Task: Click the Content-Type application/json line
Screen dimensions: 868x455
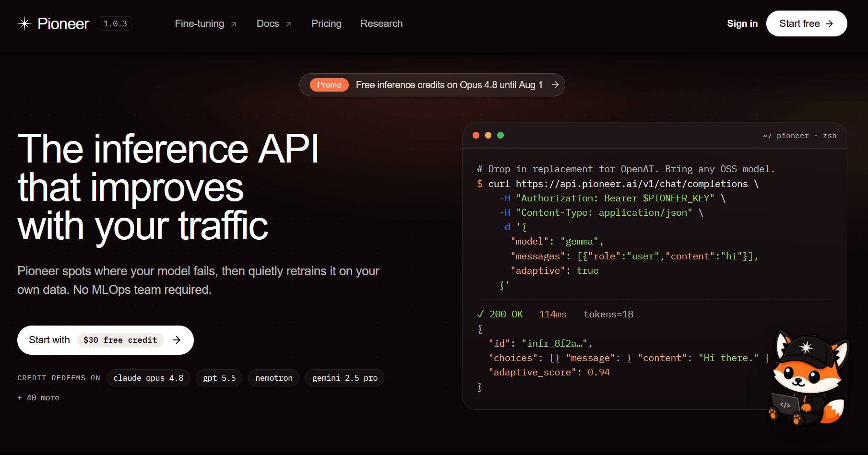Action: 602,212
